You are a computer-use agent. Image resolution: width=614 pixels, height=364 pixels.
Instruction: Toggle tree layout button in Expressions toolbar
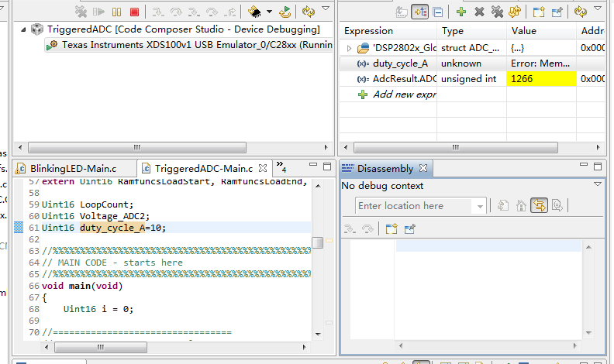tap(419, 12)
